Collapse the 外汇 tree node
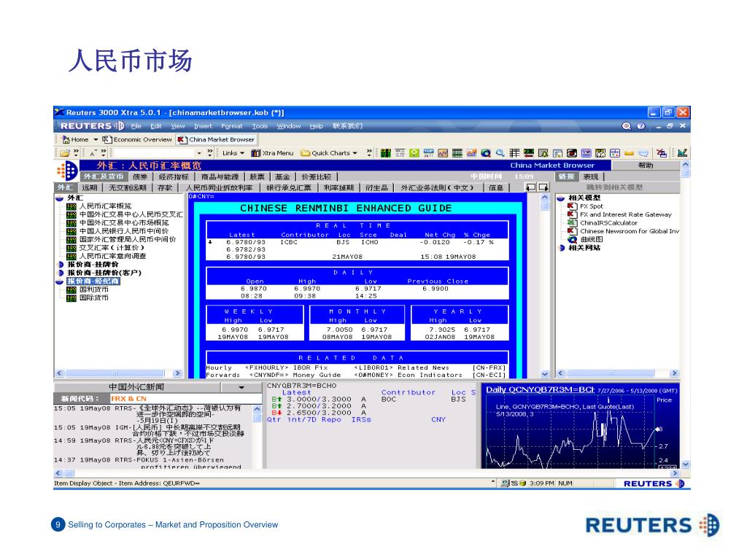747x560 pixels. coord(60,198)
